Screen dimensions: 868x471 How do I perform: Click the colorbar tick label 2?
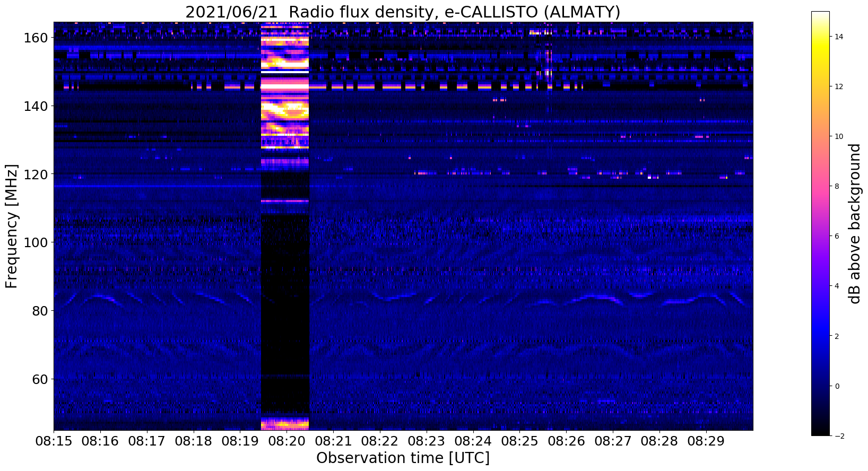pos(837,336)
